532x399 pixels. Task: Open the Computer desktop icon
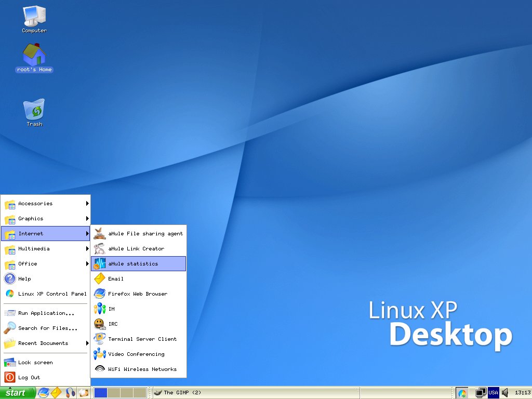pos(34,20)
